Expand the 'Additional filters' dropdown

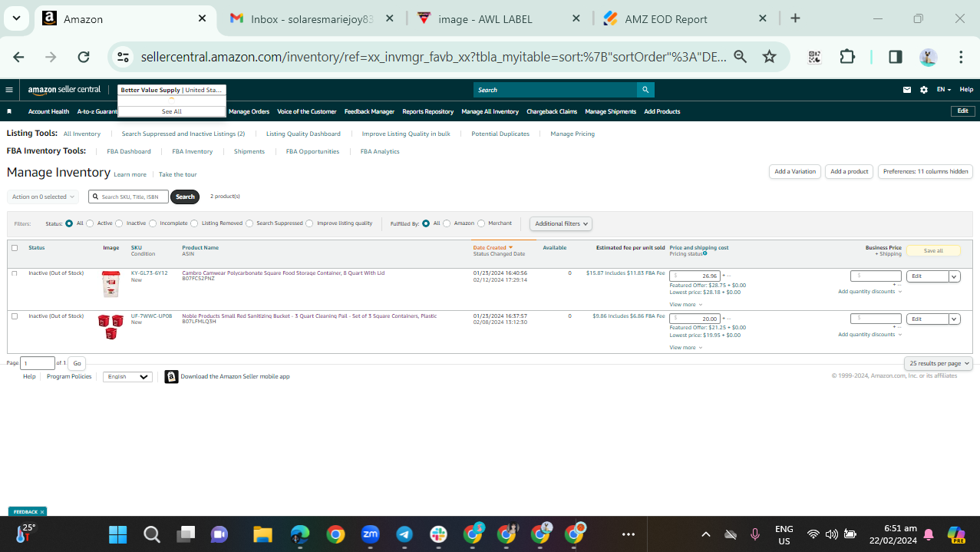[561, 223]
